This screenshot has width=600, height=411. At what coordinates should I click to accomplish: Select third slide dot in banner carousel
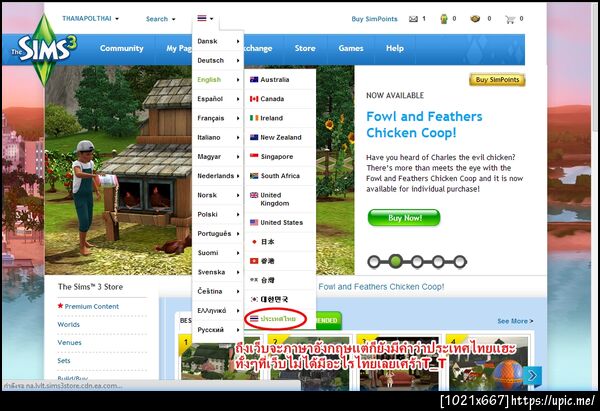[417, 262]
